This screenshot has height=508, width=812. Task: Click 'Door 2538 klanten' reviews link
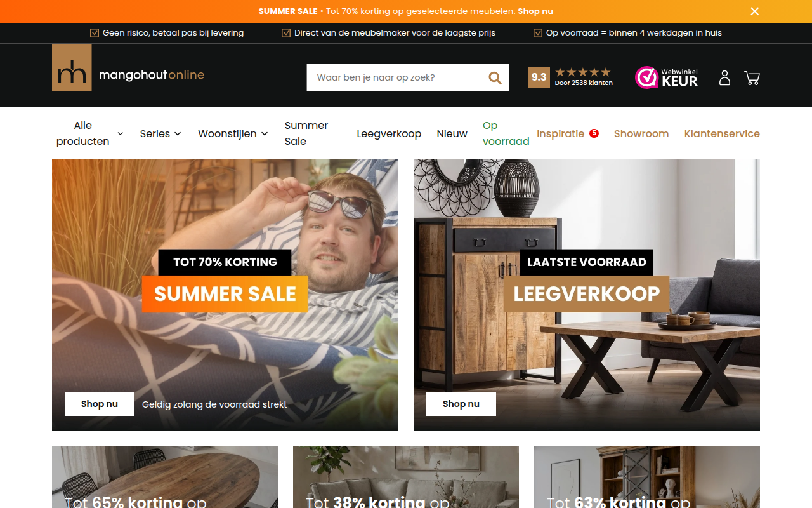point(584,83)
